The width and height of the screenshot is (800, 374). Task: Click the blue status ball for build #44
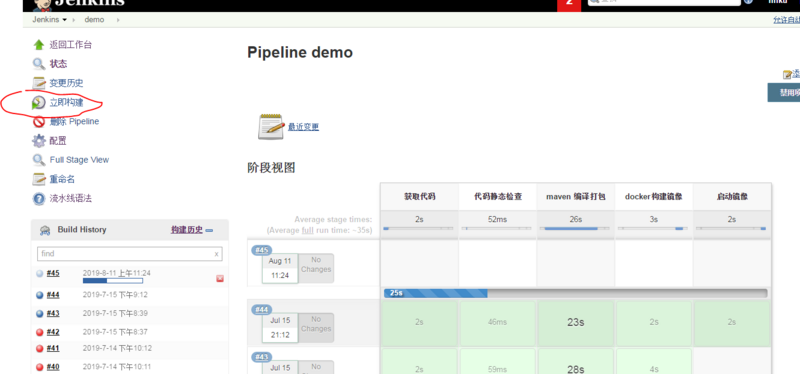tap(40, 295)
